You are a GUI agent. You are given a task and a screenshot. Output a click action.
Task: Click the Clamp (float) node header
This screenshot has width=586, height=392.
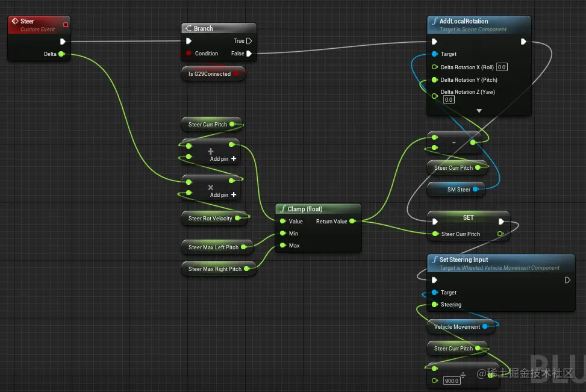point(319,209)
